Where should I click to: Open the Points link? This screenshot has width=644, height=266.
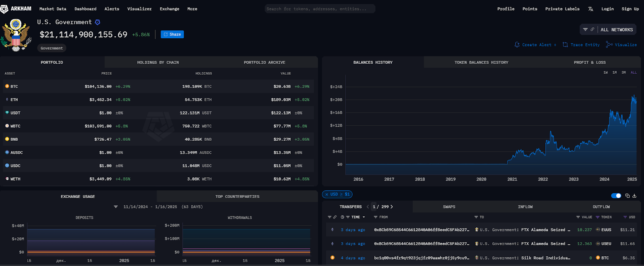tap(530, 9)
